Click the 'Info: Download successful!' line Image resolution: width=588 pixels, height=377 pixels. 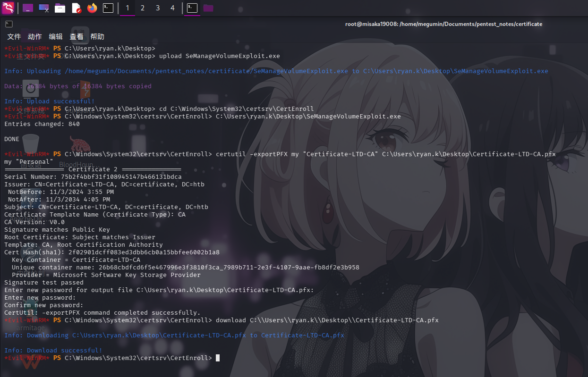53,351
